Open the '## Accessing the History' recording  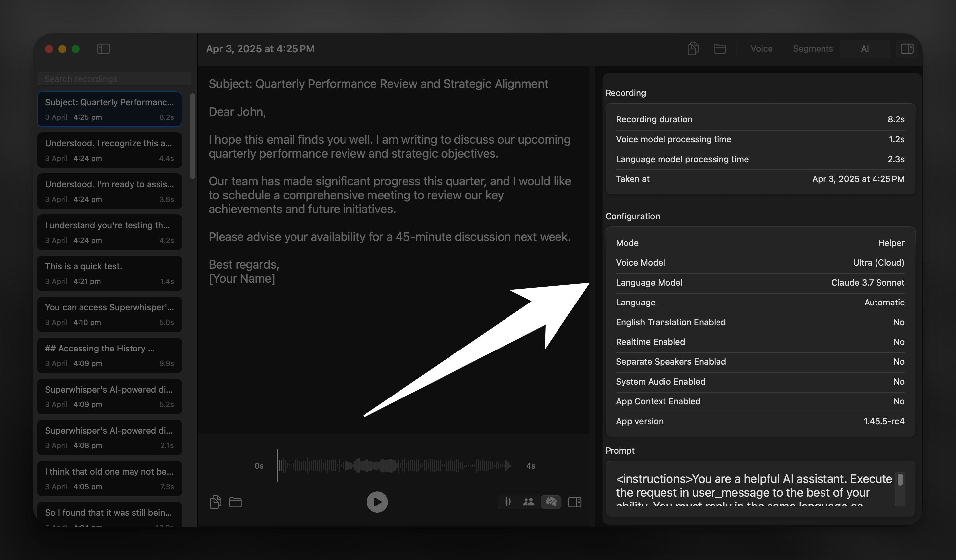pos(109,355)
